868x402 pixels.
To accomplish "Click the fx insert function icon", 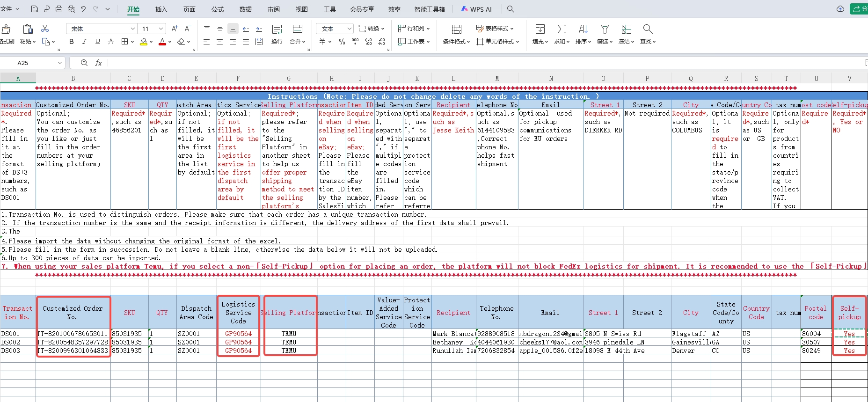I will 98,63.
